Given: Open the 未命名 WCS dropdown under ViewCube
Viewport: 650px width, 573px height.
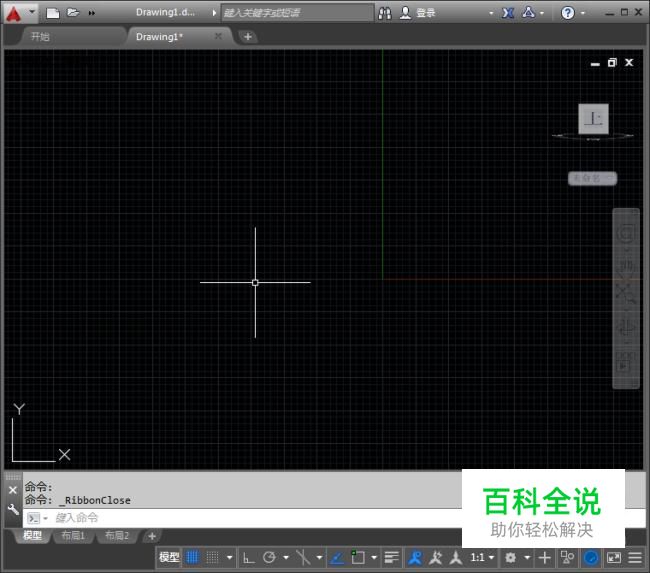Looking at the screenshot, I should (592, 178).
